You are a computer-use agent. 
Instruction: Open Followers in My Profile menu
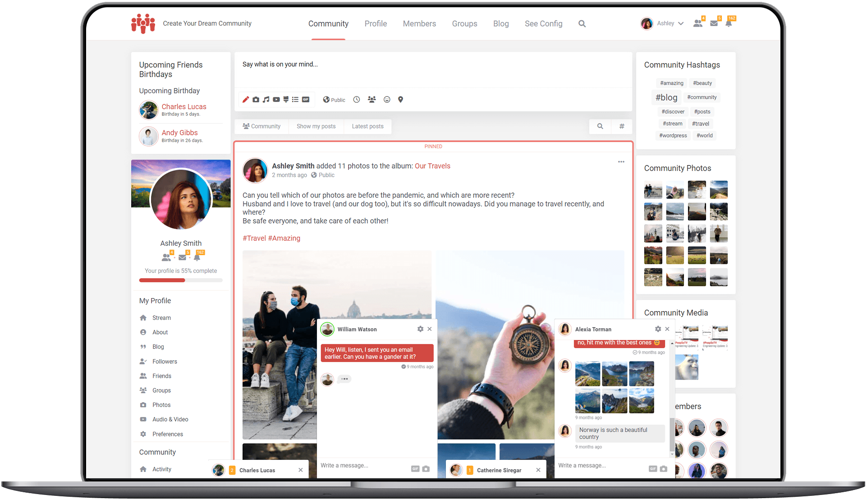(165, 362)
